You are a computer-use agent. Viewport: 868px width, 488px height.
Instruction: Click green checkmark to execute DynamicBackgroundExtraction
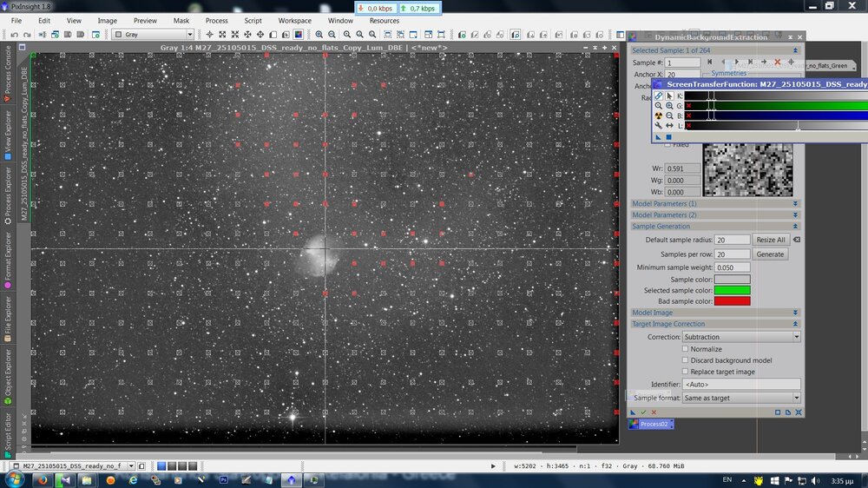(643, 412)
